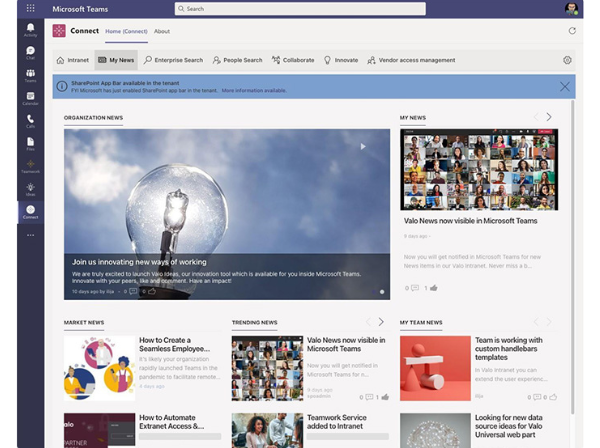Open the video call news thumbnail

click(479, 169)
